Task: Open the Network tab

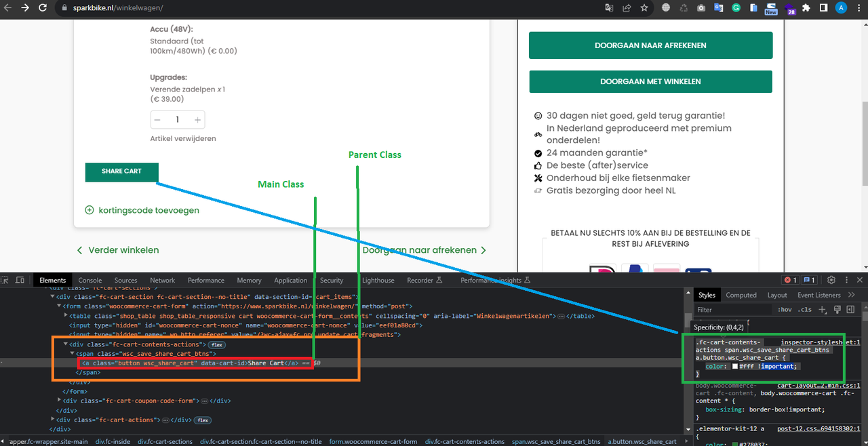Action: pos(162,280)
